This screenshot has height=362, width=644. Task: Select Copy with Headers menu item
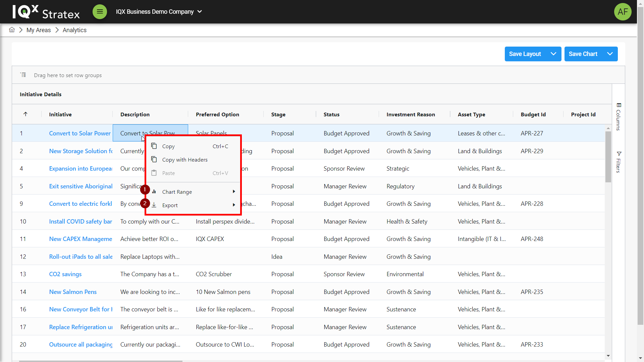185,160
